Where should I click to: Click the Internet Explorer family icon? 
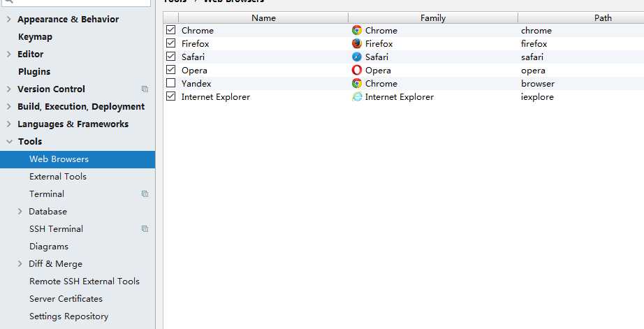(356, 97)
